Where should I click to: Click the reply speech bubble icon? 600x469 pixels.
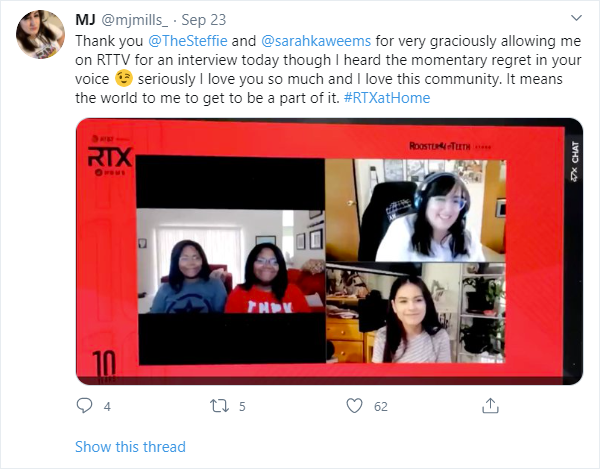tap(84, 405)
